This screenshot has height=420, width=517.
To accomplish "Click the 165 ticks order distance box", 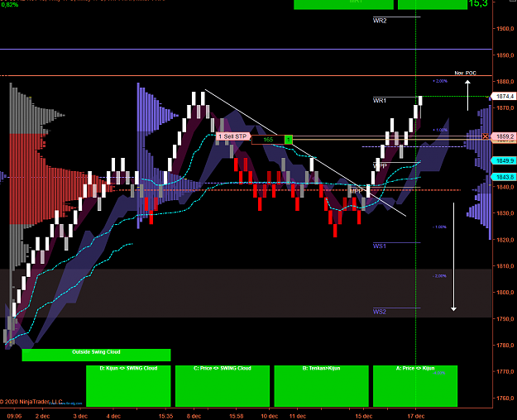I will (x=268, y=140).
